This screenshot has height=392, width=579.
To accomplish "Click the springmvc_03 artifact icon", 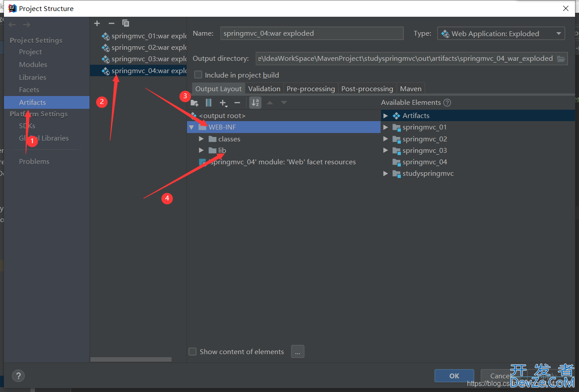I will pos(105,59).
